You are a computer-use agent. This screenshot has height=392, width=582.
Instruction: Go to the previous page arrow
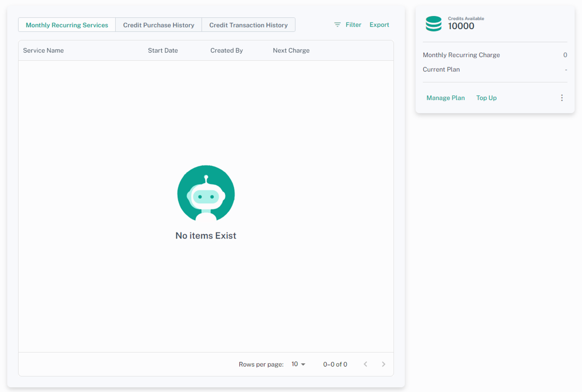(x=366, y=364)
